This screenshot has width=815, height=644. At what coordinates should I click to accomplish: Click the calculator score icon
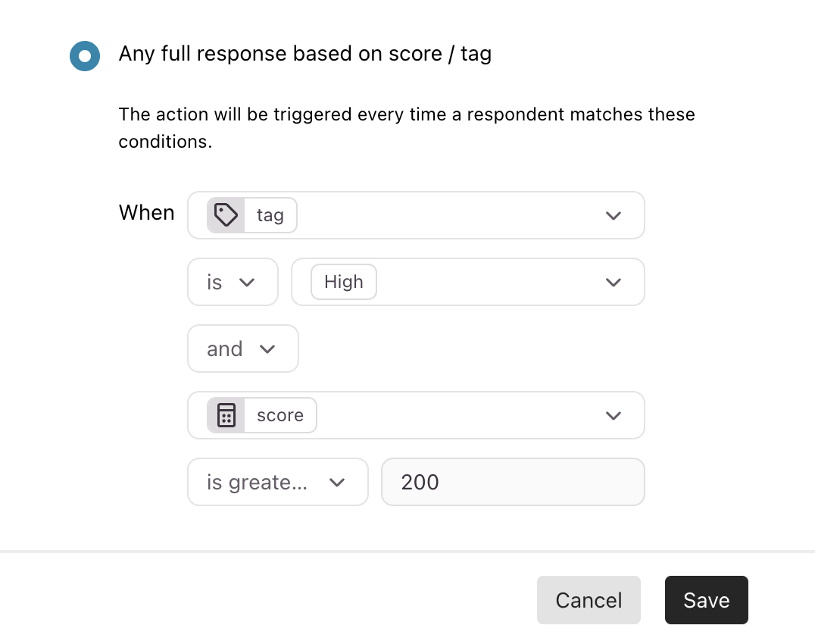tap(226, 415)
